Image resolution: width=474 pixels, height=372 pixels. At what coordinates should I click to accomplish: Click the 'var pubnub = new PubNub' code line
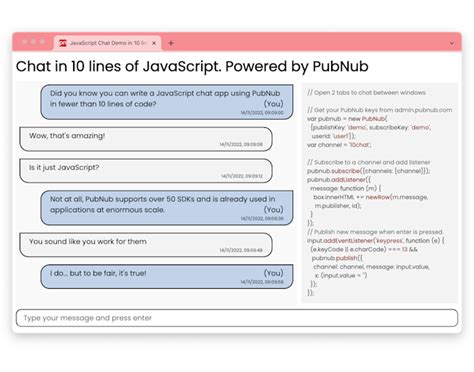click(x=347, y=119)
